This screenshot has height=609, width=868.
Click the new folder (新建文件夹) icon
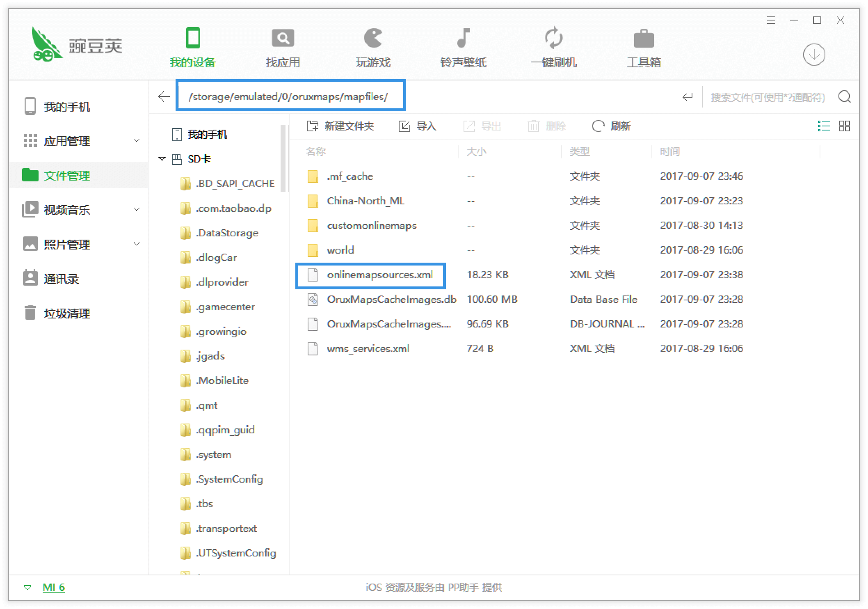pos(312,126)
